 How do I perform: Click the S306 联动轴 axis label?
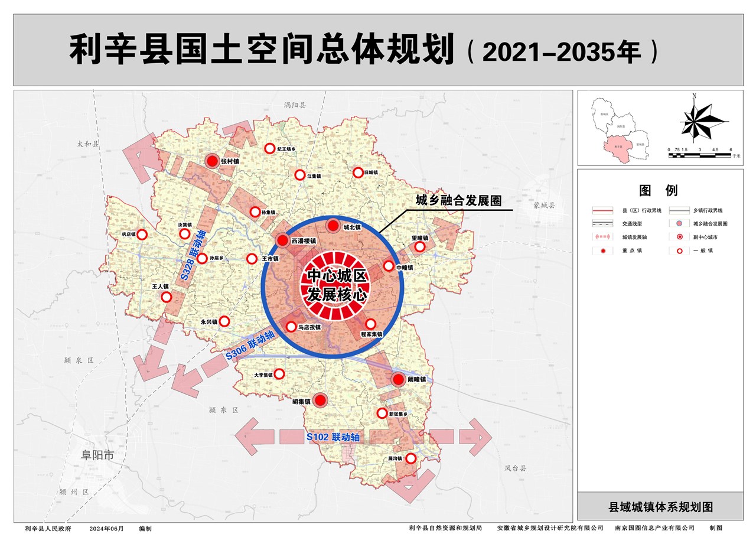click(251, 346)
